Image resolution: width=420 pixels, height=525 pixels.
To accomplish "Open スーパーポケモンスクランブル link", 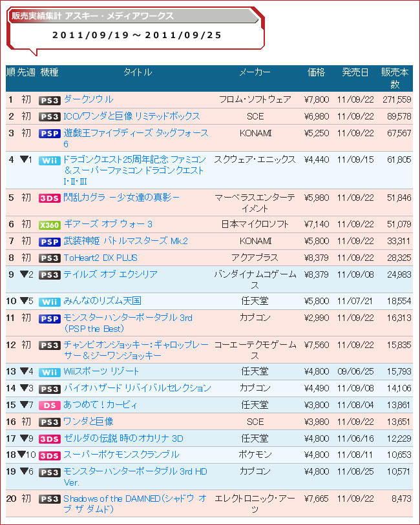I will [x=121, y=455].
